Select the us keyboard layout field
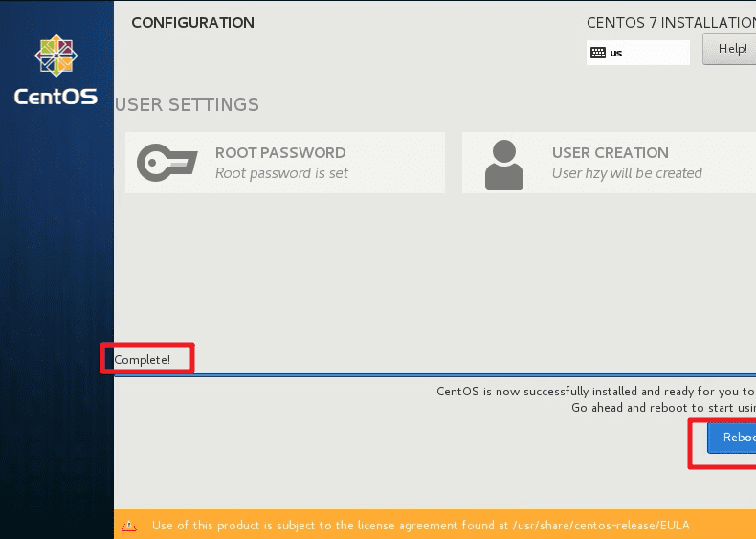This screenshot has width=756, height=539. click(638, 53)
